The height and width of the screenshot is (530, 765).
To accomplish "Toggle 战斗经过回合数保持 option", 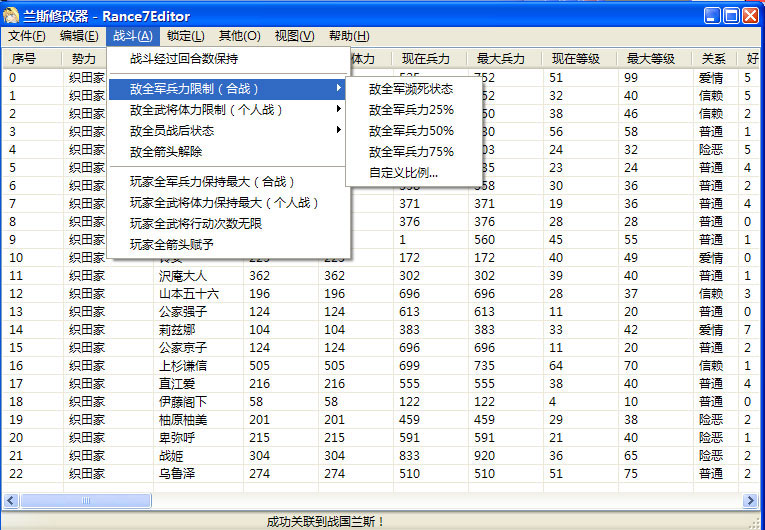I will click(x=184, y=59).
